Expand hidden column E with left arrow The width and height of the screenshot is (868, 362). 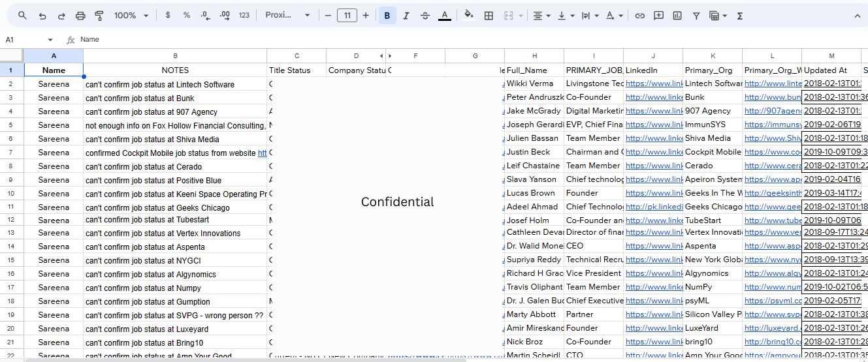point(381,56)
